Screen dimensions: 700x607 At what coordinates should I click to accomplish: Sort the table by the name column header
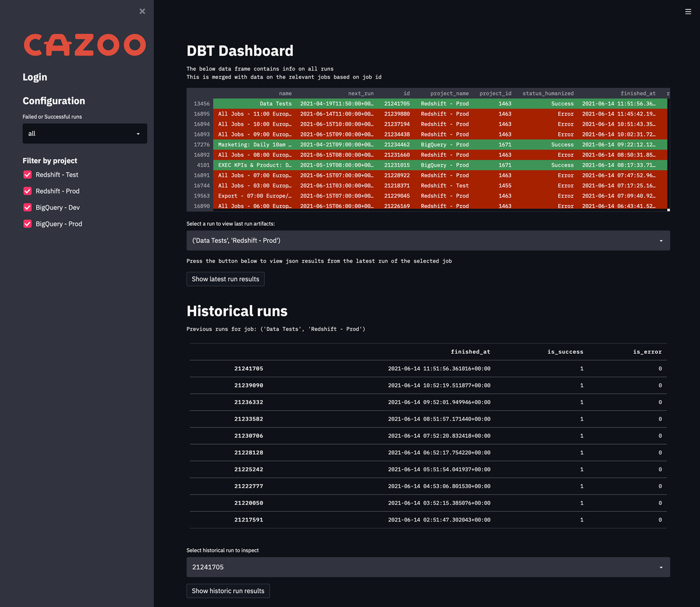(x=285, y=93)
